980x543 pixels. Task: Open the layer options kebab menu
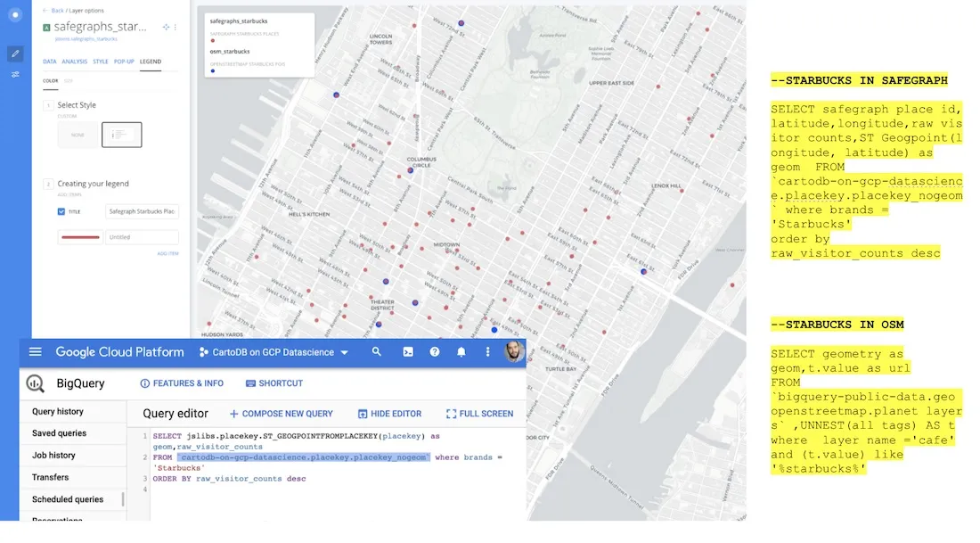(x=175, y=28)
